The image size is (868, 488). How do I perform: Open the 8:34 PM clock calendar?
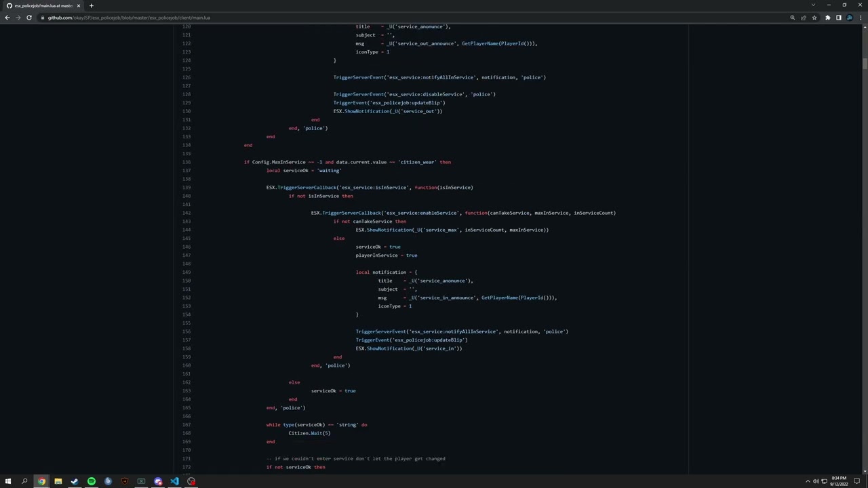click(x=840, y=481)
